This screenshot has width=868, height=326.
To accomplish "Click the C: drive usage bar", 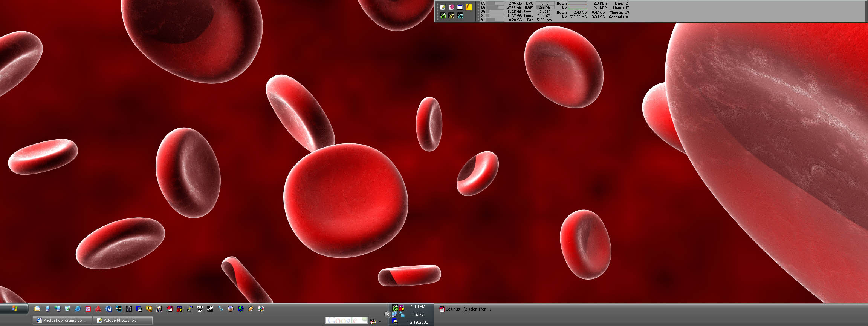I will click(495, 3).
